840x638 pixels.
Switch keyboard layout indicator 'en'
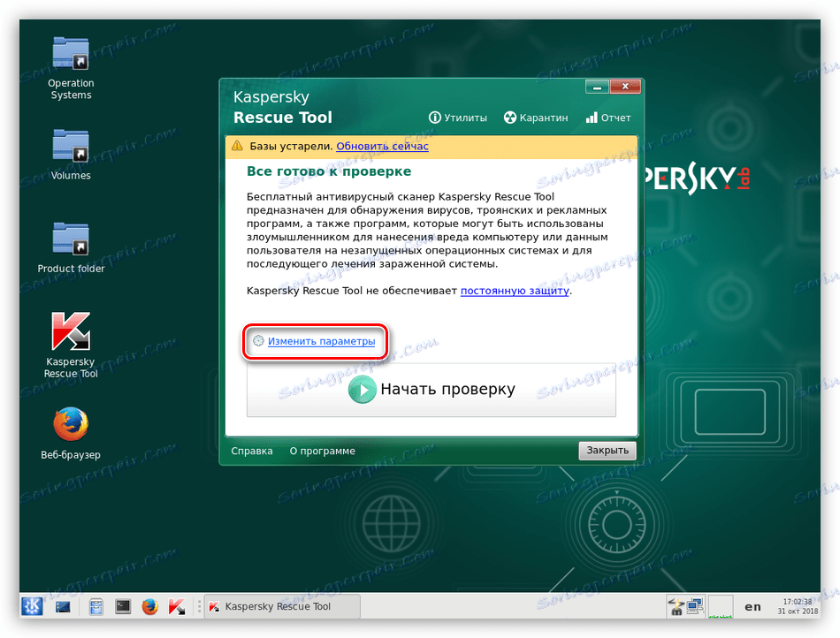point(752,606)
